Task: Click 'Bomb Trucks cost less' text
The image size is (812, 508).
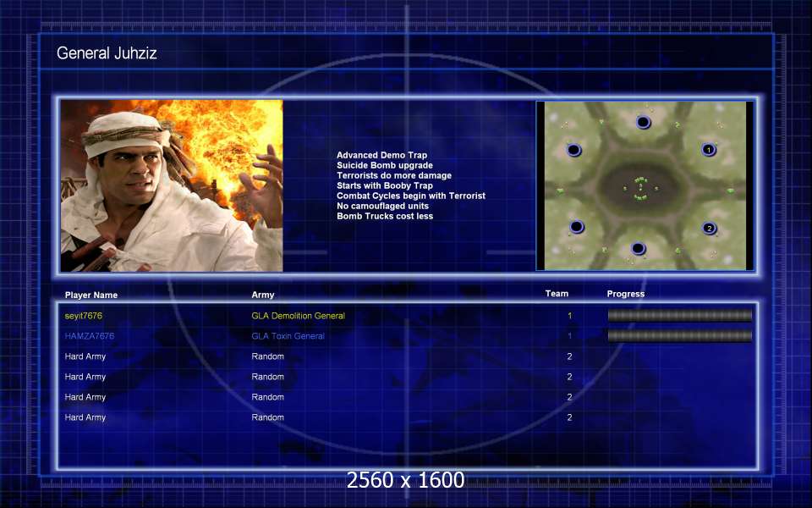Action: pos(385,216)
